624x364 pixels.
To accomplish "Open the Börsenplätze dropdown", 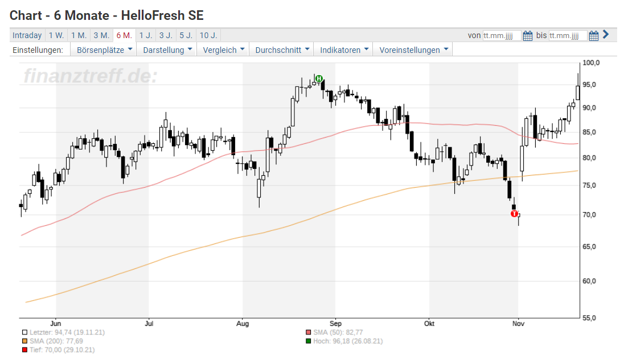I will [104, 50].
